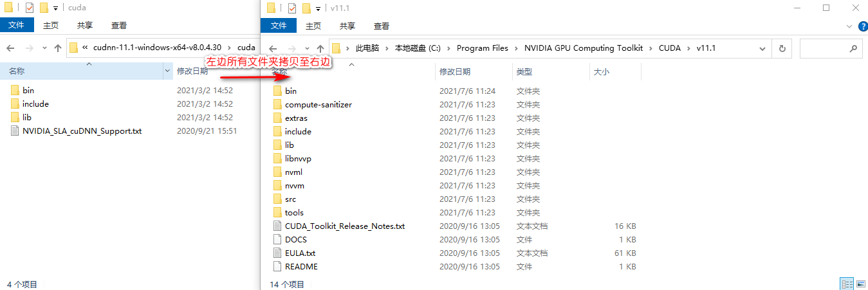Switch to details view in the status bar
This screenshot has height=290, width=868.
[x=847, y=284]
